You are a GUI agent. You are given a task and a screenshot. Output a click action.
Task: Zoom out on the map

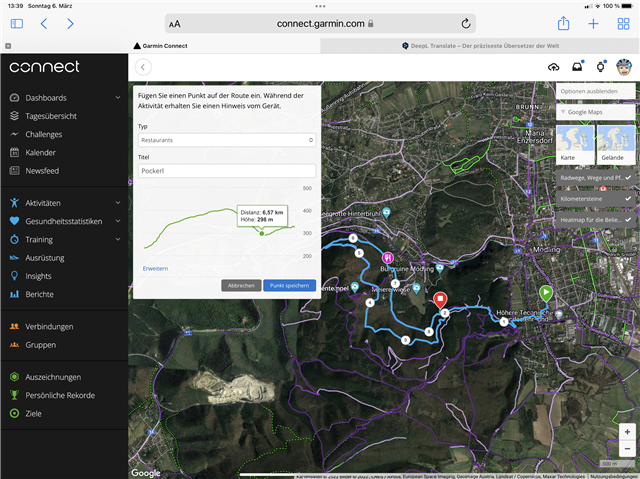pos(627,448)
